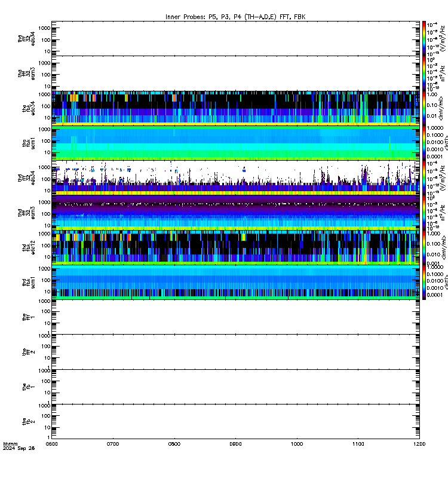The height and width of the screenshot is (478, 448).
Task: Select the "tha fbk edc34" panel label
Action: [x=29, y=108]
